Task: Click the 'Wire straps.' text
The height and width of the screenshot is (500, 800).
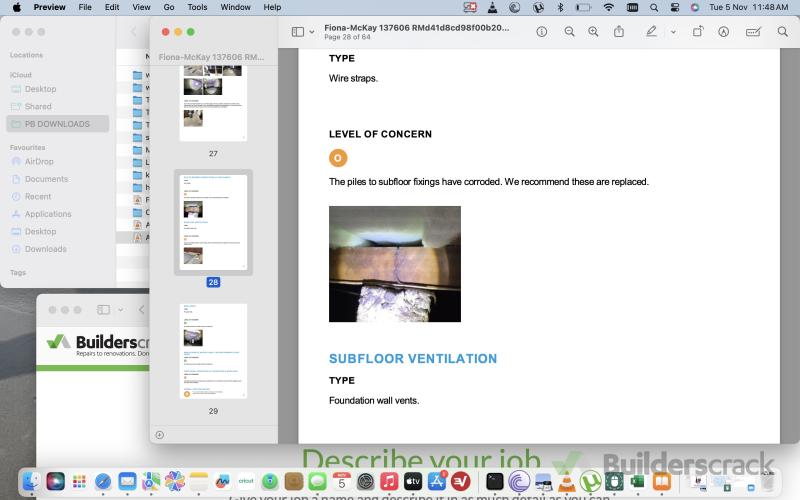Action: (x=353, y=78)
